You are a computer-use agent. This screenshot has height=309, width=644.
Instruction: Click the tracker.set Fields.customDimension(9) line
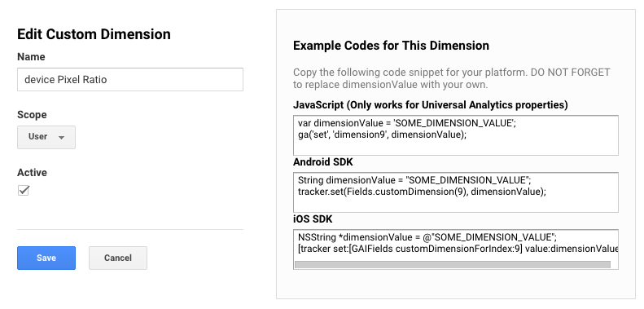pos(423,192)
